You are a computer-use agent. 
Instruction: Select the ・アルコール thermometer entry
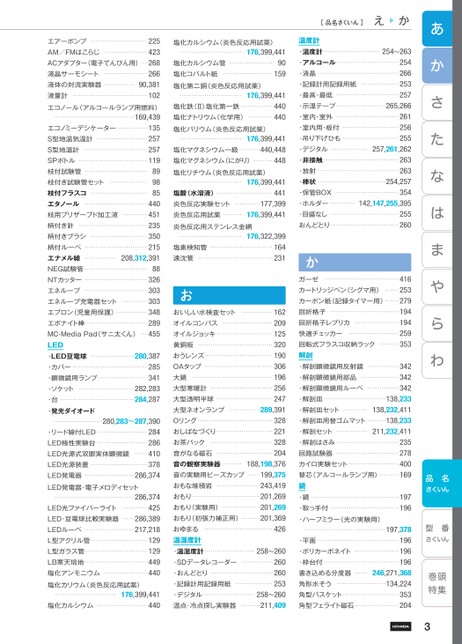tap(355, 62)
